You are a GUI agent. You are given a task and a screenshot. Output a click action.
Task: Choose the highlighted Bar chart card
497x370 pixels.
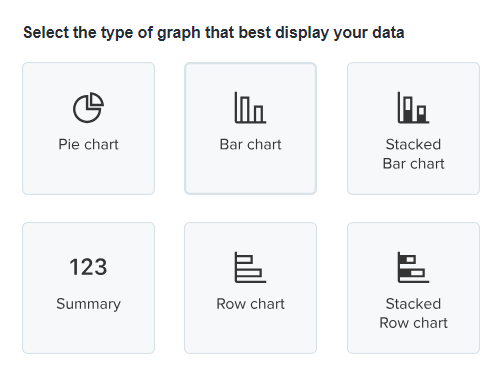[250, 128]
